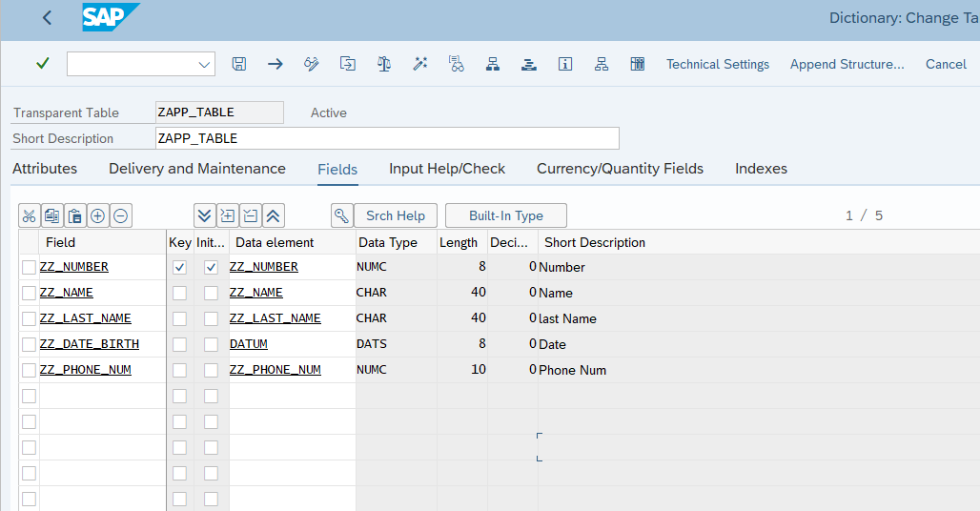Copy selected row icon
This screenshot has height=511, width=980.
pyautogui.click(x=51, y=216)
